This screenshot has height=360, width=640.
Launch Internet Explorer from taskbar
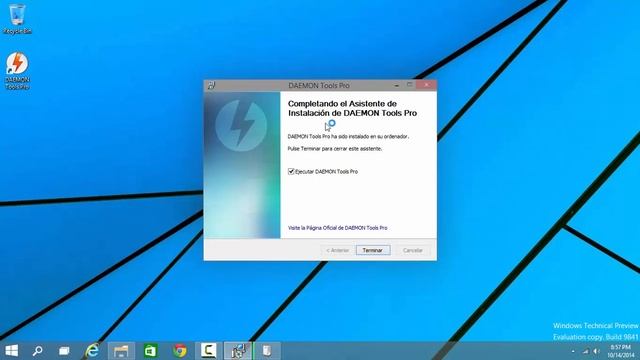point(92,351)
